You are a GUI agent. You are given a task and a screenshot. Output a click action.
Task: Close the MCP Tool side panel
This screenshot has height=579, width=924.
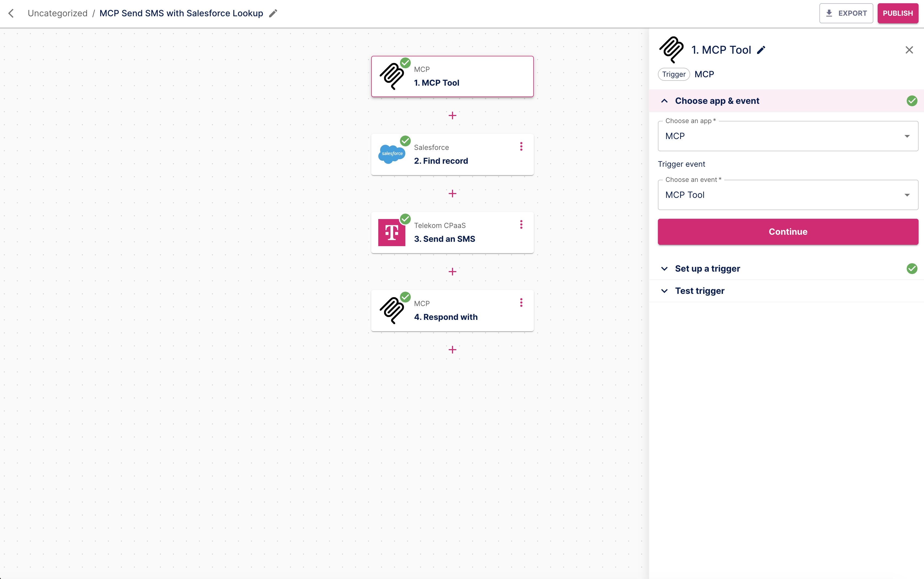(x=909, y=50)
